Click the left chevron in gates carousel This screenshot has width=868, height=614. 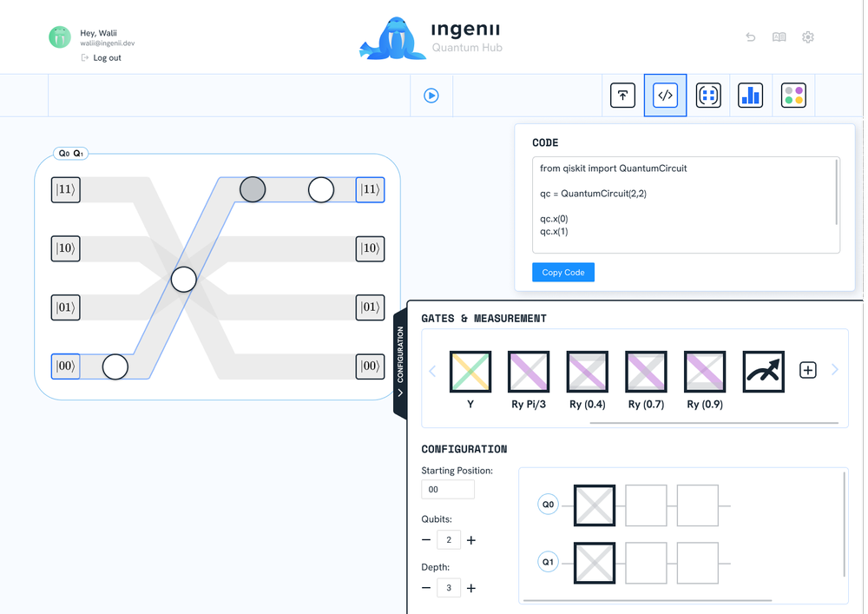(432, 370)
